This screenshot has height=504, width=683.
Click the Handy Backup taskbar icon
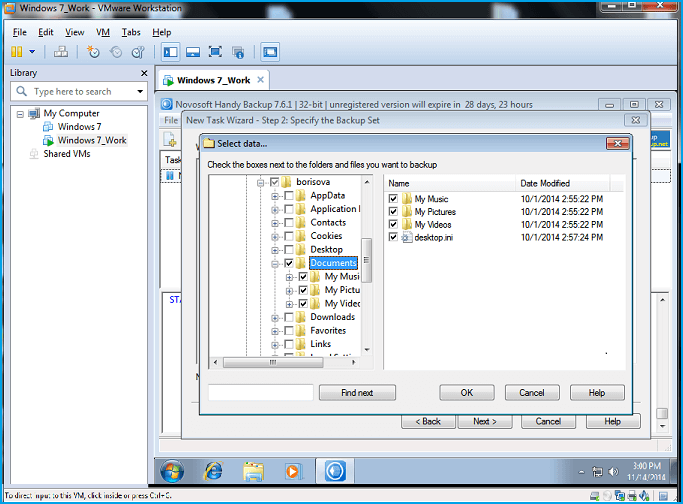(335, 471)
